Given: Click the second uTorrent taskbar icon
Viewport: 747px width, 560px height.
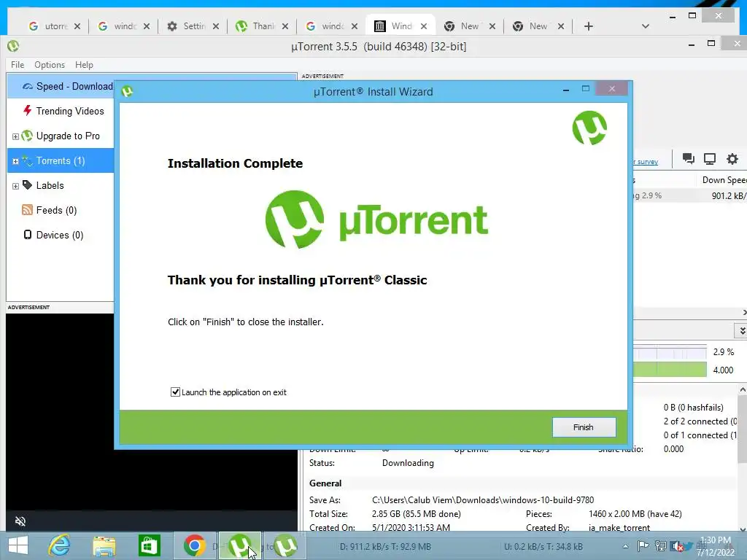Looking at the screenshot, I should click(x=285, y=545).
